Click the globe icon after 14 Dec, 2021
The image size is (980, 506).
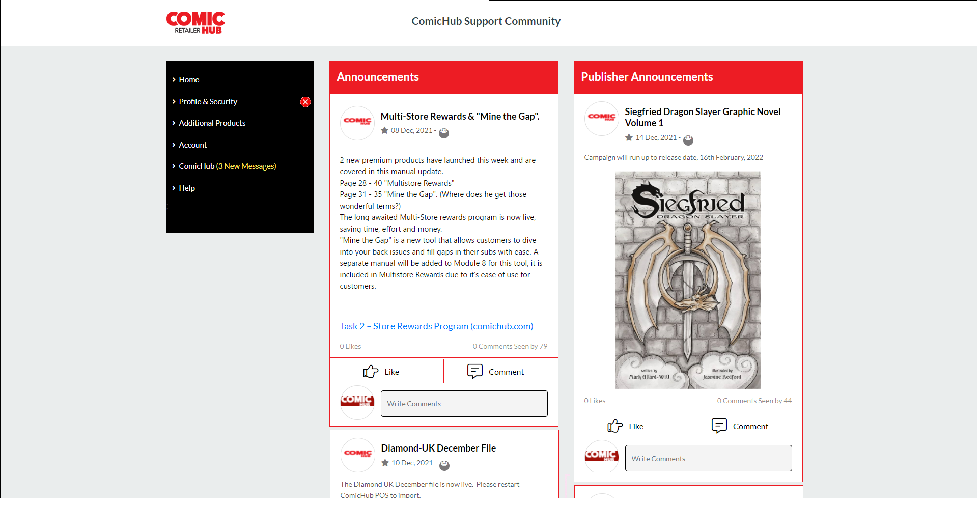click(x=688, y=140)
